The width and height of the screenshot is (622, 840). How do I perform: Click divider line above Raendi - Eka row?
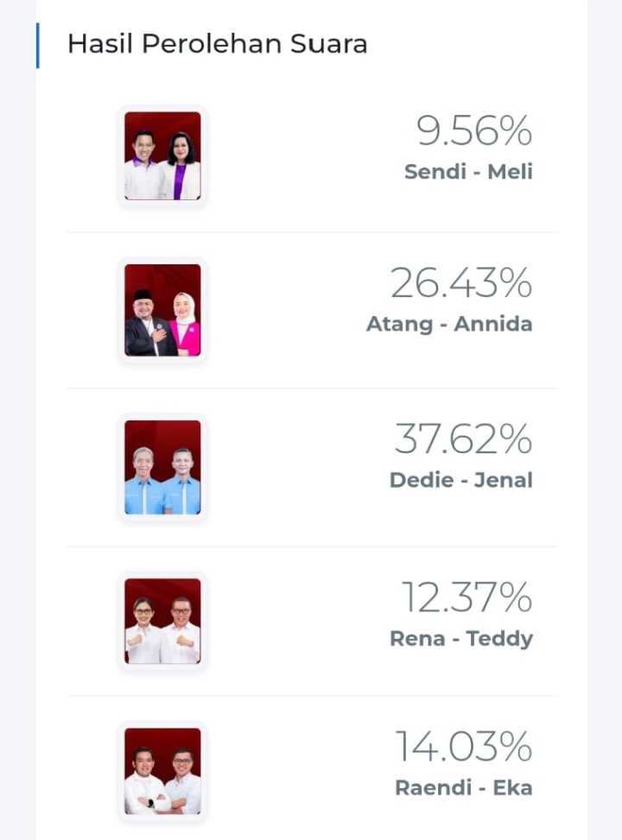pos(312,696)
